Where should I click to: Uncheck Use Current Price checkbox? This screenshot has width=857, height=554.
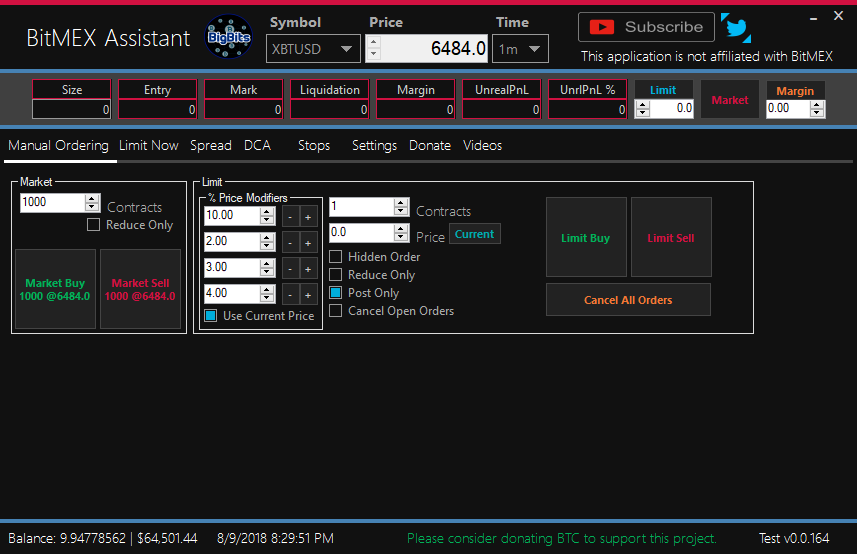[210, 315]
